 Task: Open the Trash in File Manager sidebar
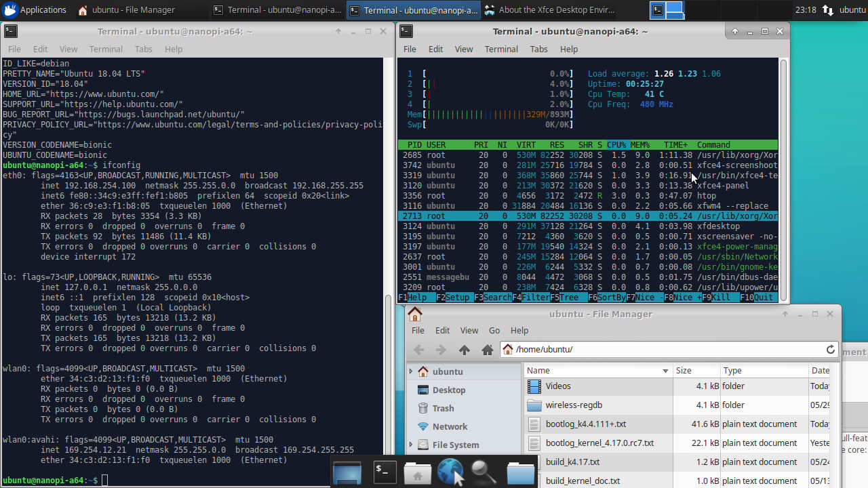tap(443, 408)
